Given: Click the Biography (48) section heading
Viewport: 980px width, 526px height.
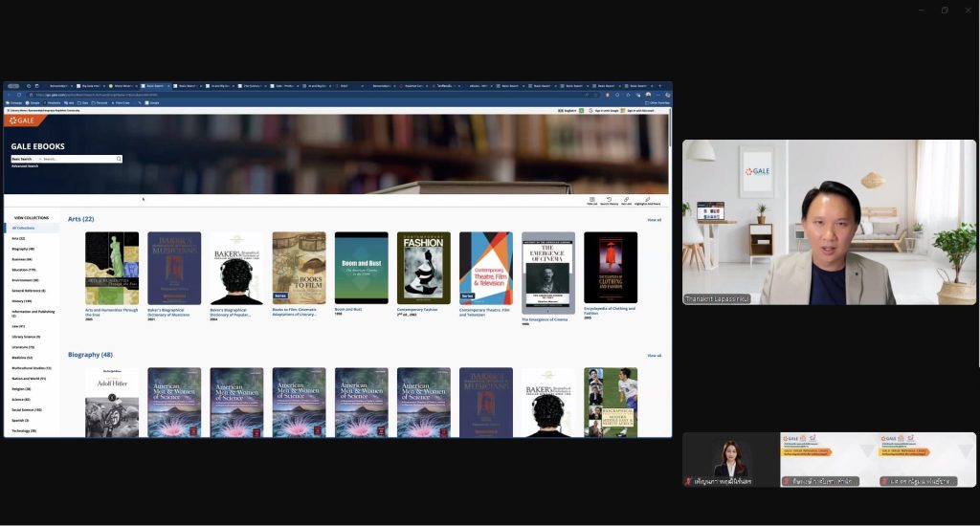Looking at the screenshot, I should [x=90, y=355].
